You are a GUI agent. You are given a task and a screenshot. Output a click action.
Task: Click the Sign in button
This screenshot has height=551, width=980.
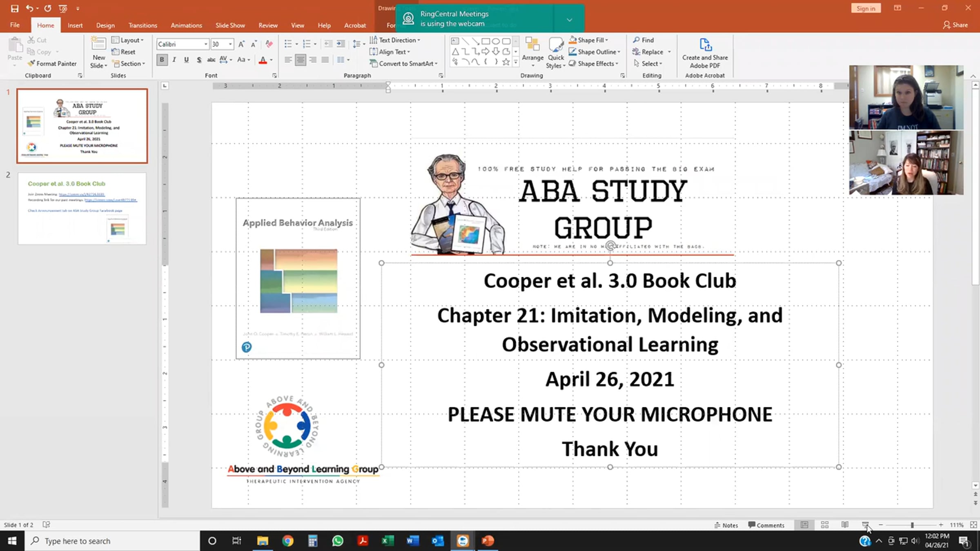click(x=866, y=8)
